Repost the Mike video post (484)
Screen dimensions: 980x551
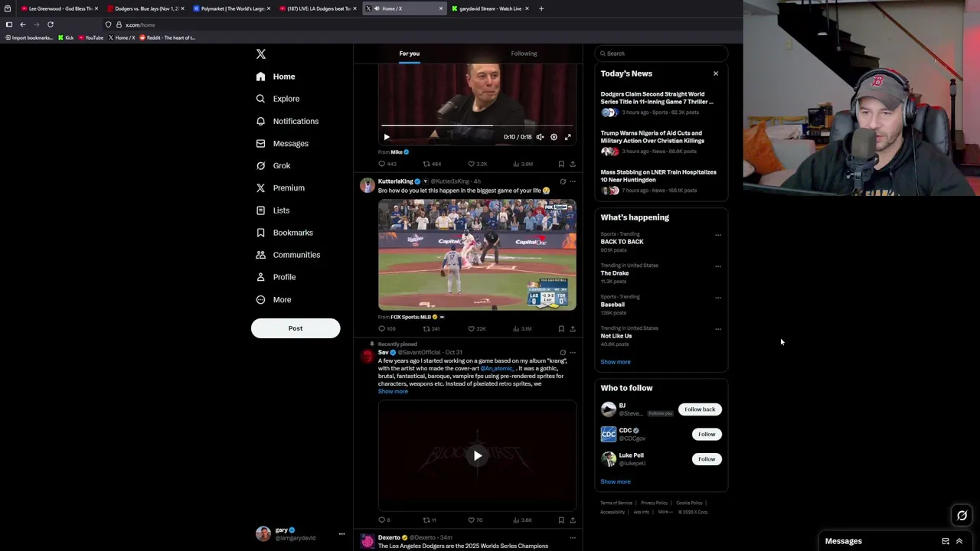(432, 164)
